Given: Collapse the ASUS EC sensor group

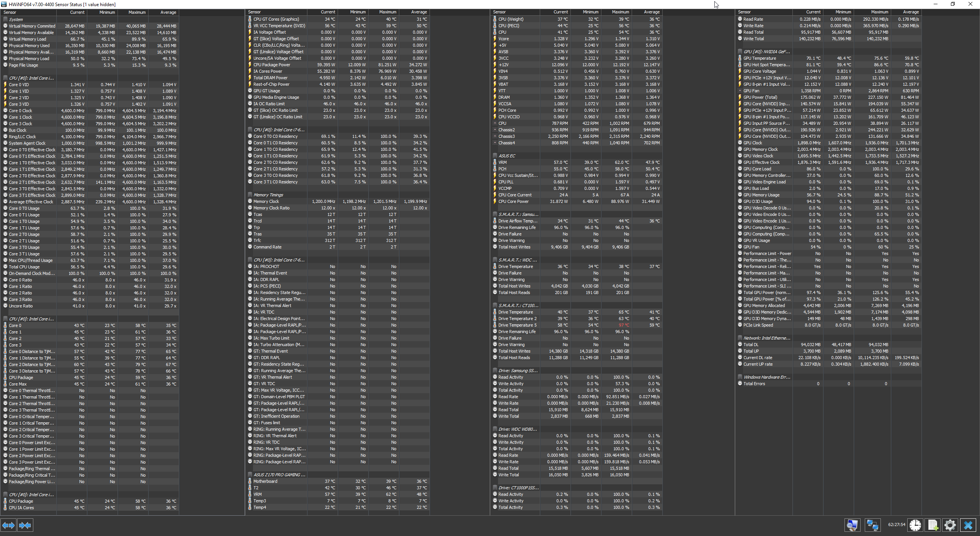Looking at the screenshot, I should tap(506, 156).
